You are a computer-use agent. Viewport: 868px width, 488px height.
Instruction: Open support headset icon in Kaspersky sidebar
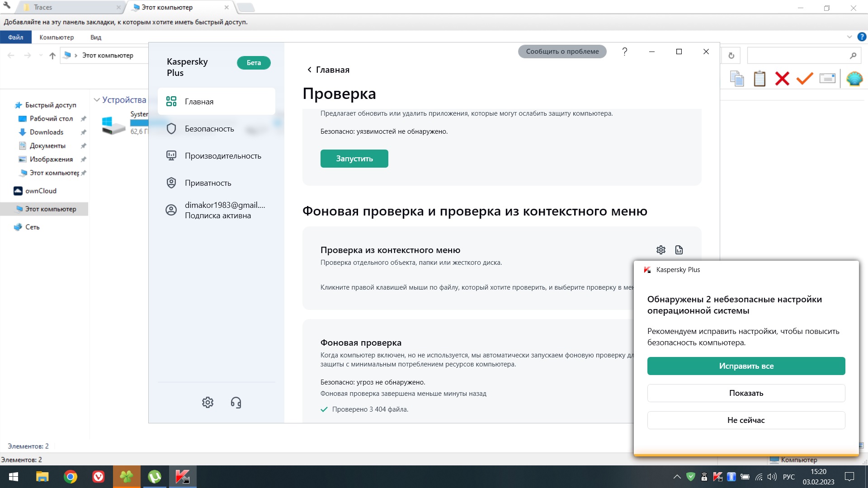[x=236, y=402]
